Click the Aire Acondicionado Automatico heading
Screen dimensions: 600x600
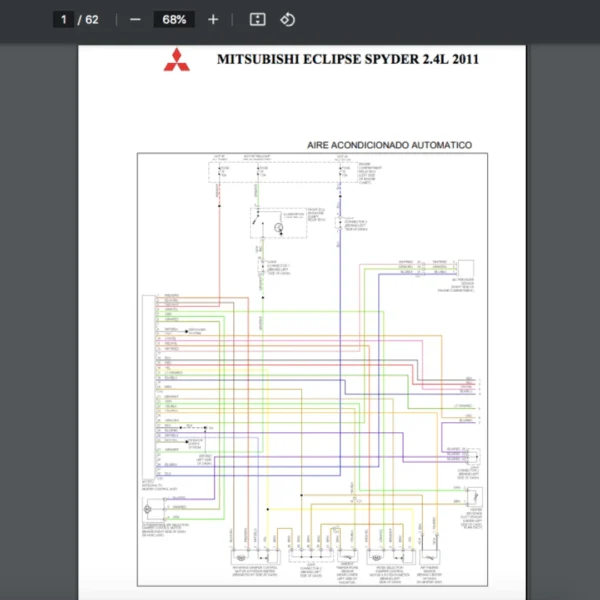tap(389, 145)
